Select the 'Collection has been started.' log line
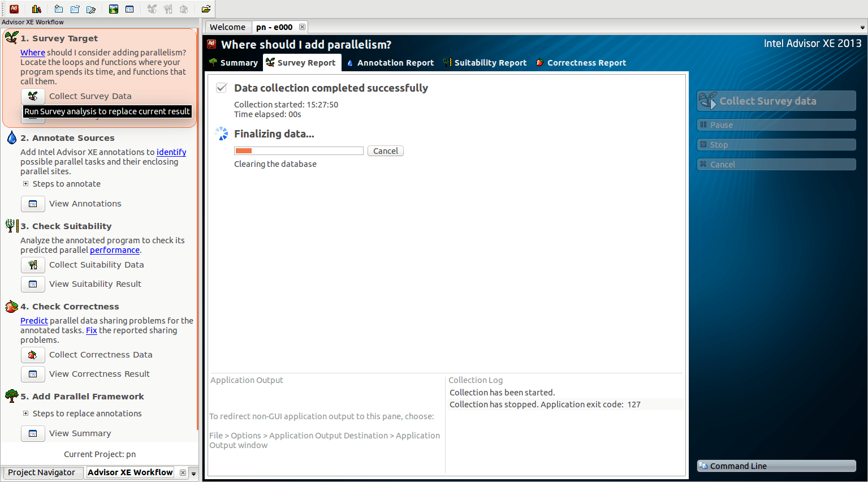This screenshot has height=482, width=868. point(565,393)
